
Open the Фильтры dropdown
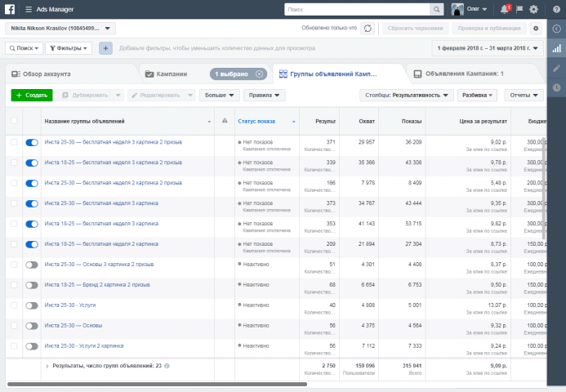pyautogui.click(x=69, y=48)
